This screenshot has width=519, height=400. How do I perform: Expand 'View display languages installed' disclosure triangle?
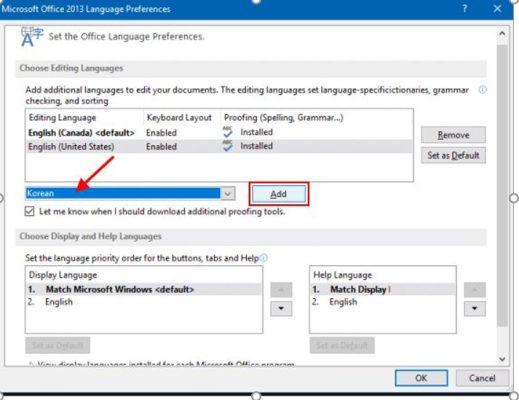(31, 364)
